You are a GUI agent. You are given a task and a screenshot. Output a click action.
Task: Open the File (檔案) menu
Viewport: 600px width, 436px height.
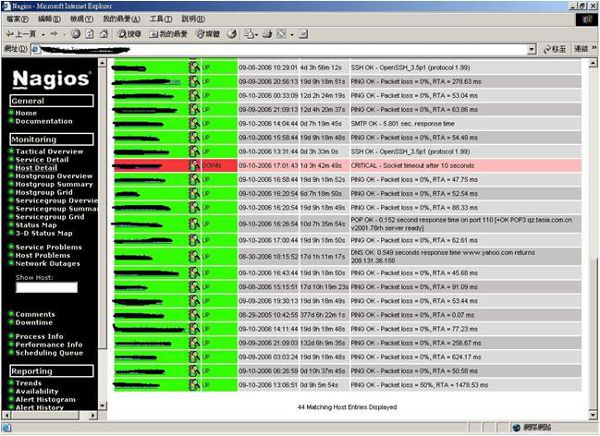tap(17, 19)
